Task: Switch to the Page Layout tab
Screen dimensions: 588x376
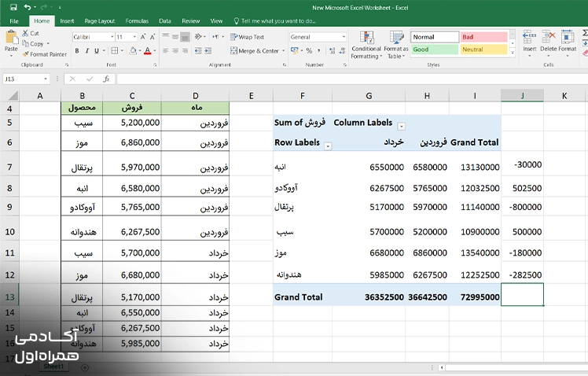Action: (99, 21)
